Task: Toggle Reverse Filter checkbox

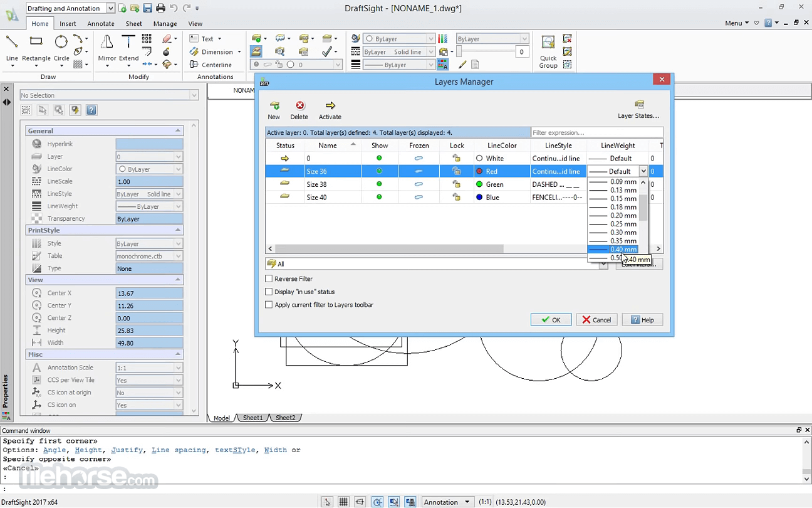Action: point(269,279)
